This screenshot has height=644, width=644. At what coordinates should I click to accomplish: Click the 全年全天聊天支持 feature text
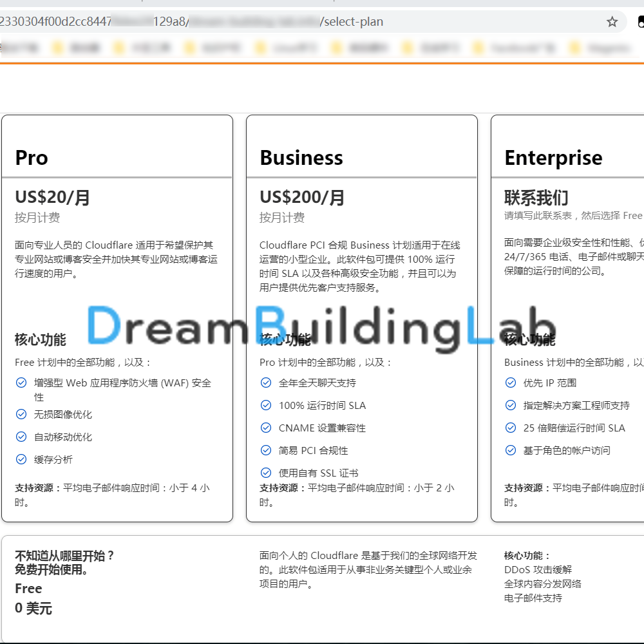317,383
